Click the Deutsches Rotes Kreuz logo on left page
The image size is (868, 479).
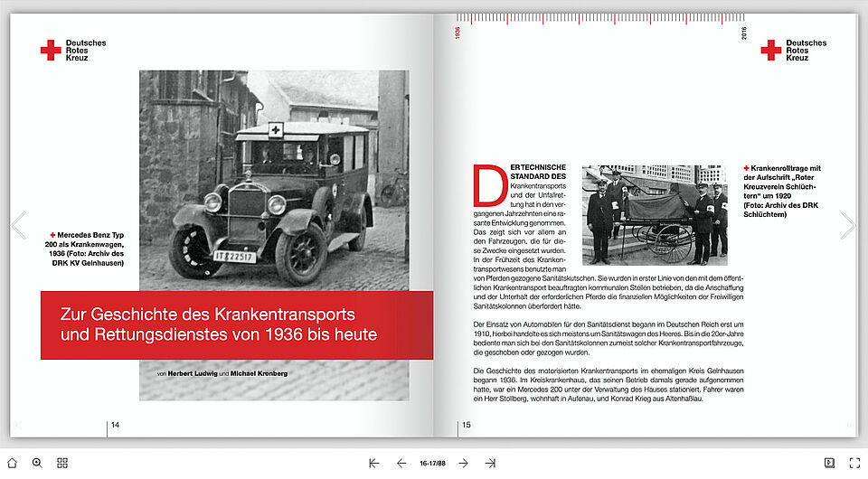[73, 51]
